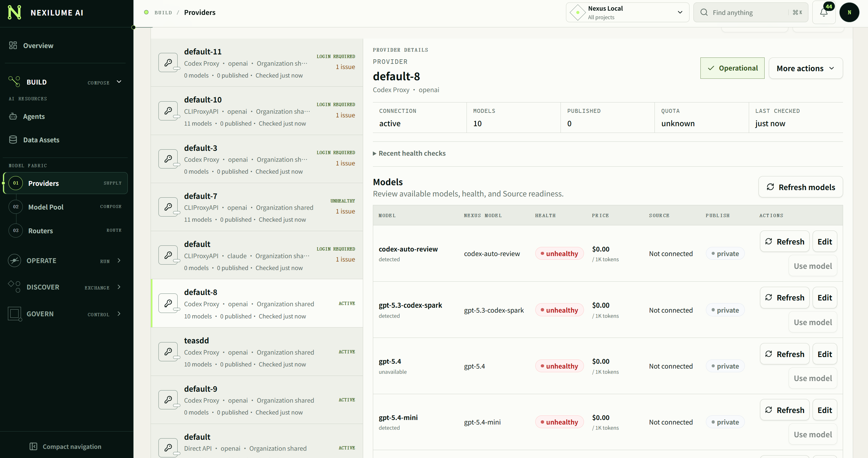Click the Compact navigation panel icon
This screenshot has height=458, width=868.
33,446
